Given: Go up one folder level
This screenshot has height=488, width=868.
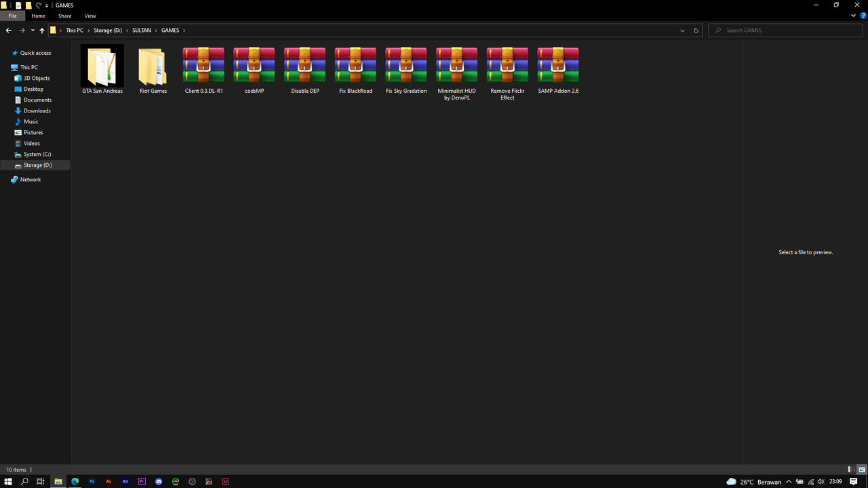Looking at the screenshot, I should click(41, 30).
